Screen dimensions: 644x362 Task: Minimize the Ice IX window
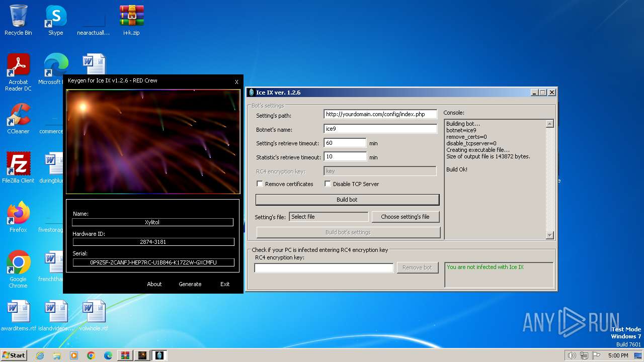(x=534, y=93)
